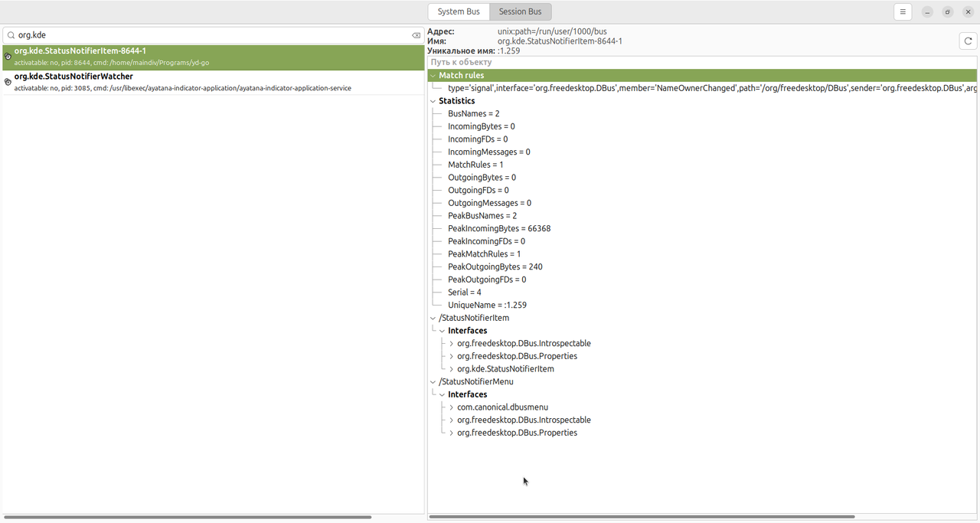980x523 pixels.
Task: Collapse the /StatusNotifierItem object node
Action: tap(433, 318)
